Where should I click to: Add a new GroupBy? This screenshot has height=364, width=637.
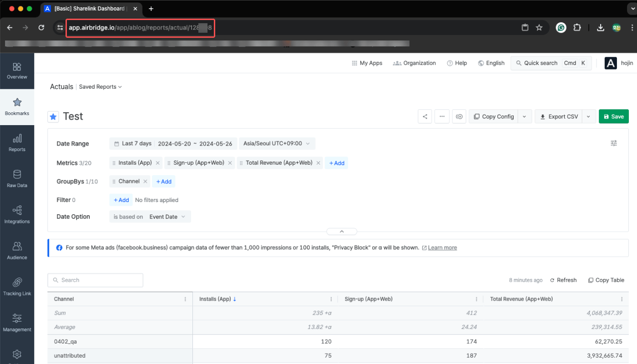(164, 182)
